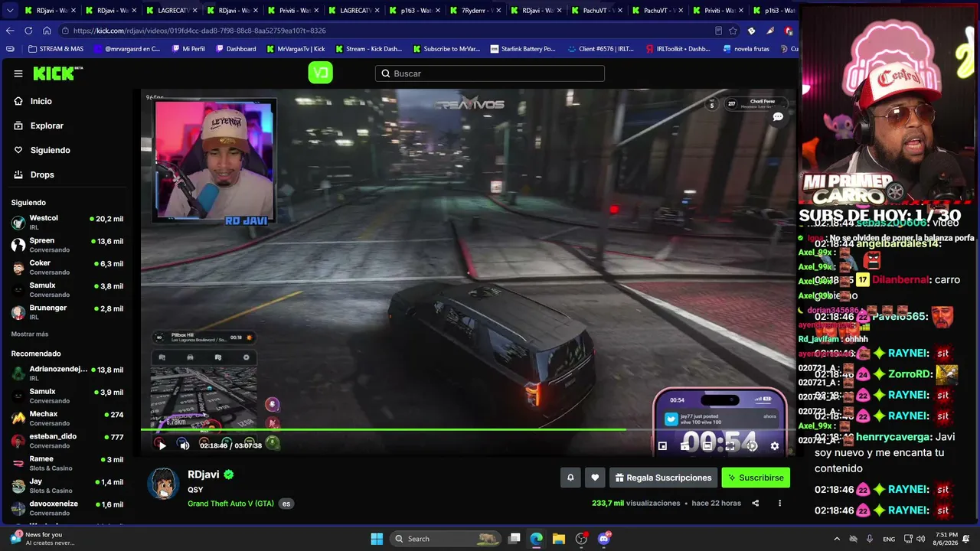Open followed channel Westcol
Image resolution: width=980 pixels, height=551 pixels.
67,223
